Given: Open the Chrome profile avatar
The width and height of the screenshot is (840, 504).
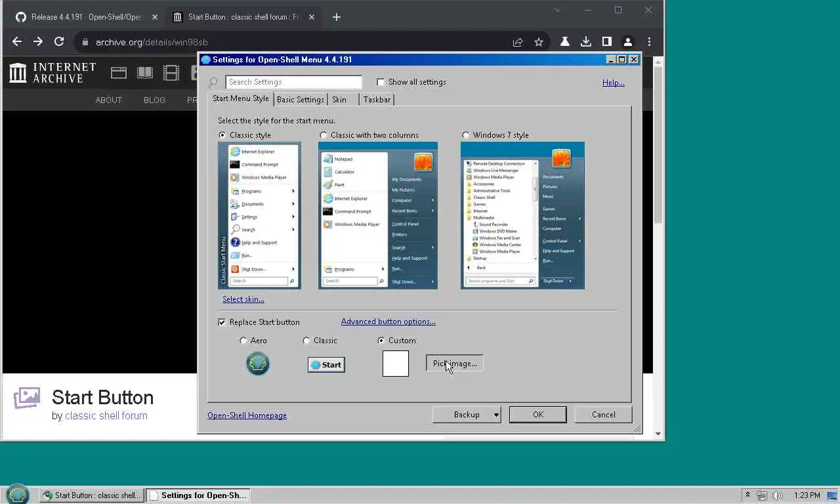Looking at the screenshot, I should 628,41.
